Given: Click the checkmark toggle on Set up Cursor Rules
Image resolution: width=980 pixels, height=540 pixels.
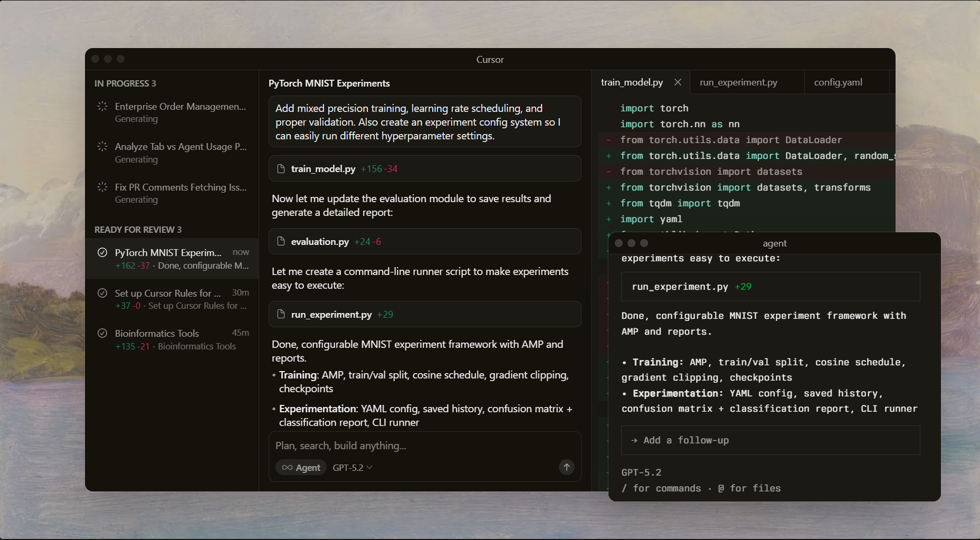Looking at the screenshot, I should pyautogui.click(x=102, y=293).
